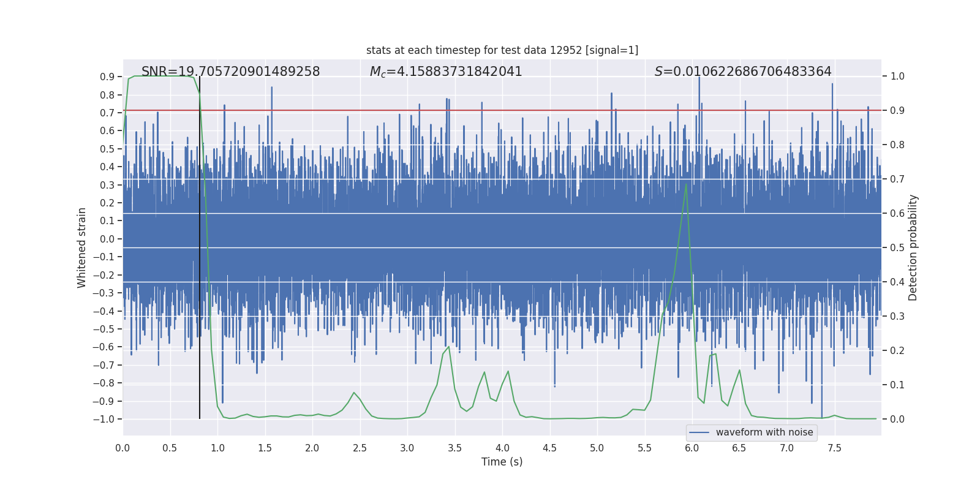980x490 pixels.
Task: Click detection probability tick label 0.4
Action: tap(897, 282)
